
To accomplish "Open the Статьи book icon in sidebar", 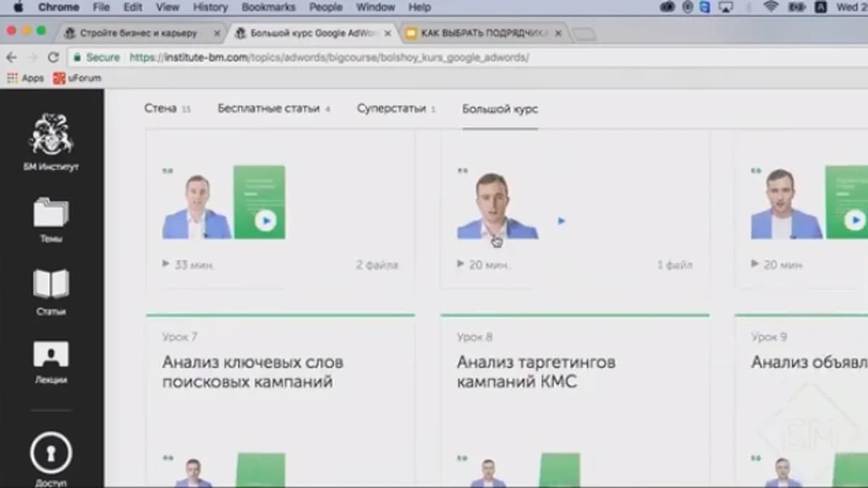I will click(x=51, y=283).
